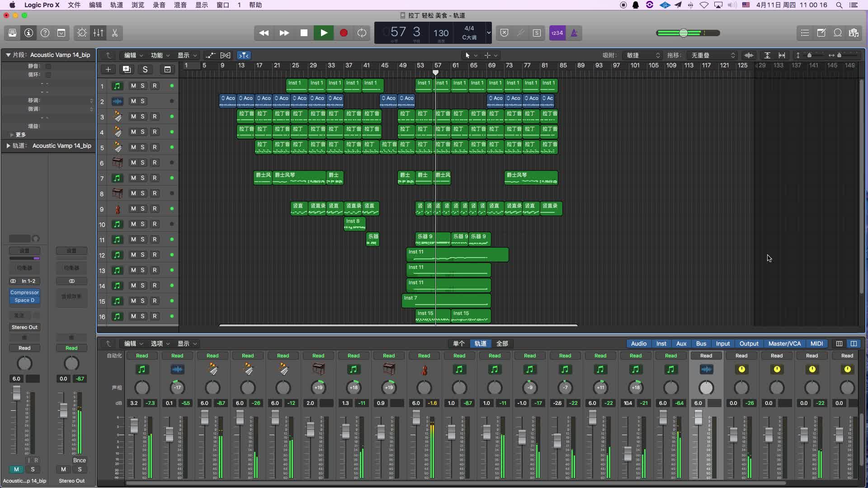
Task: Toggle track 9 record-enable button
Action: [155, 209]
